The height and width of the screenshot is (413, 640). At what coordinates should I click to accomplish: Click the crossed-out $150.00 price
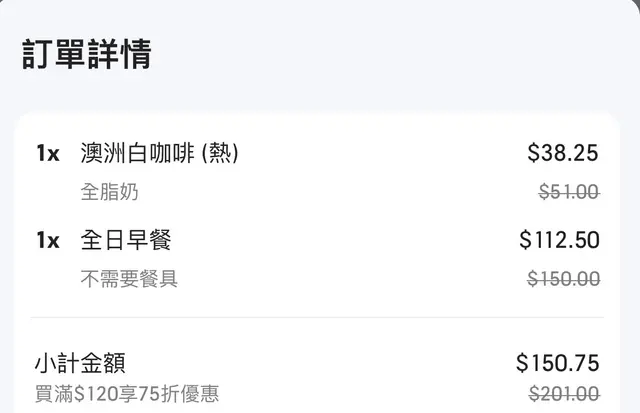(x=564, y=279)
